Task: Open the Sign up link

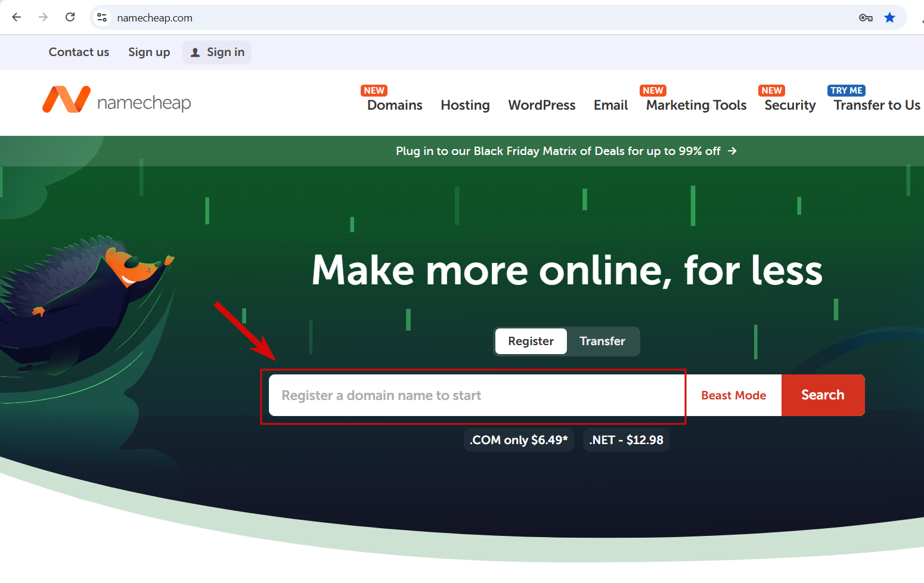Action: click(149, 52)
